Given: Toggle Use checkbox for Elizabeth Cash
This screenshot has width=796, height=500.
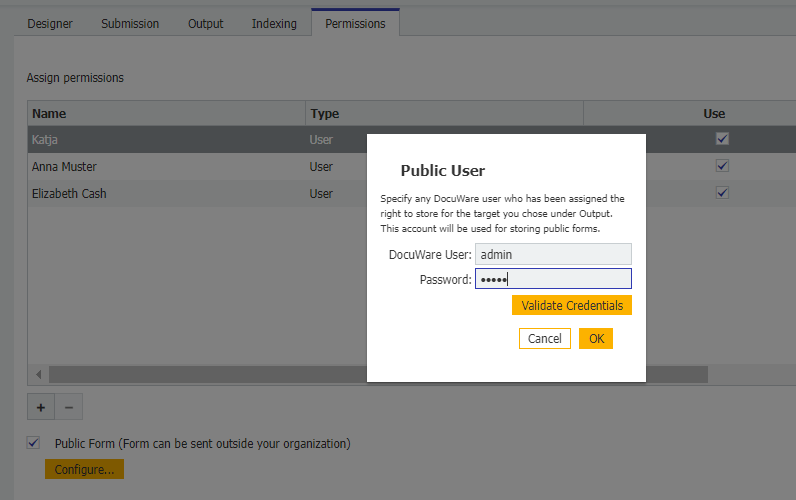Looking at the screenshot, I should pyautogui.click(x=721, y=193).
